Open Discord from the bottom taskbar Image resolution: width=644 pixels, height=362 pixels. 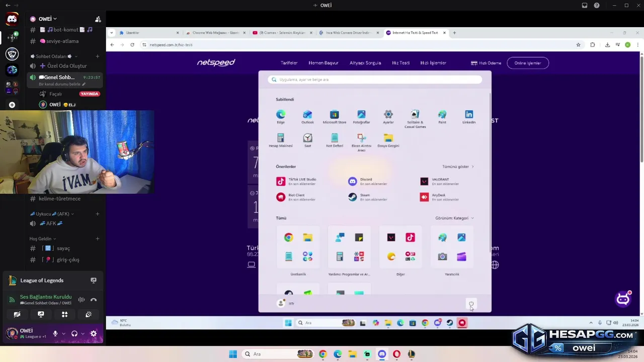pos(382,354)
